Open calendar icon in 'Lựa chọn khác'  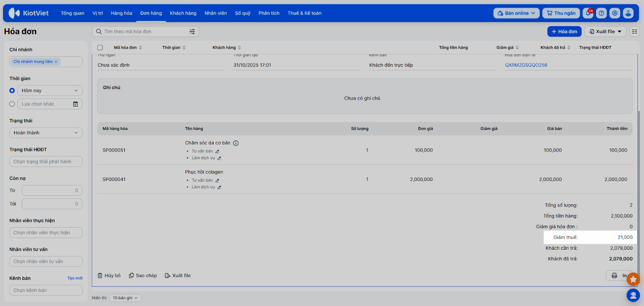point(75,104)
